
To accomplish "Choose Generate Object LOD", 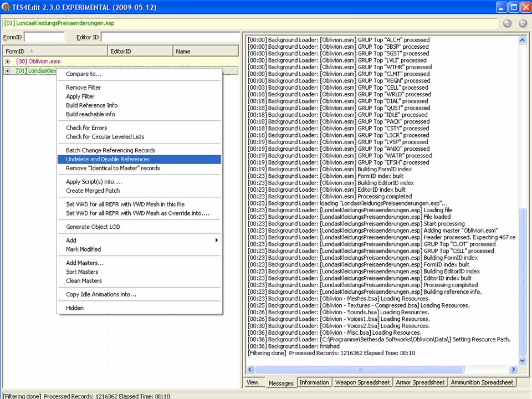I will (139, 227).
